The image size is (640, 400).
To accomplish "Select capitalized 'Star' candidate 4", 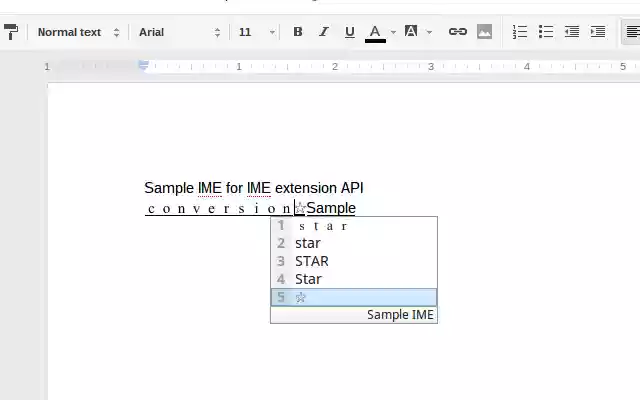I will [354, 279].
